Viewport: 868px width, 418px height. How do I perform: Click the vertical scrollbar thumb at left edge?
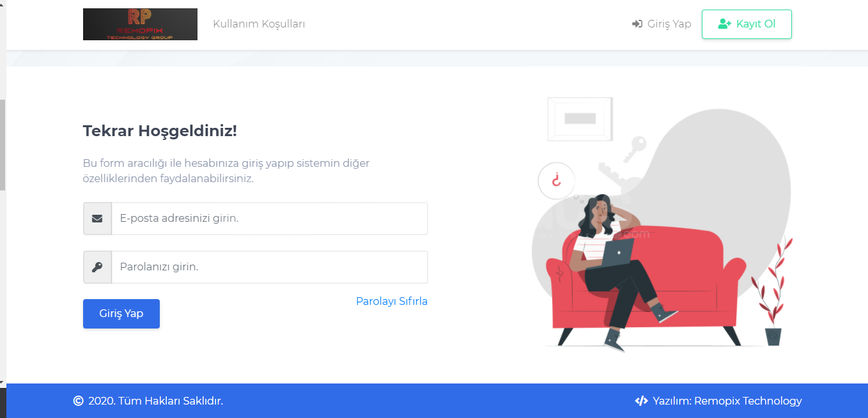(3, 144)
